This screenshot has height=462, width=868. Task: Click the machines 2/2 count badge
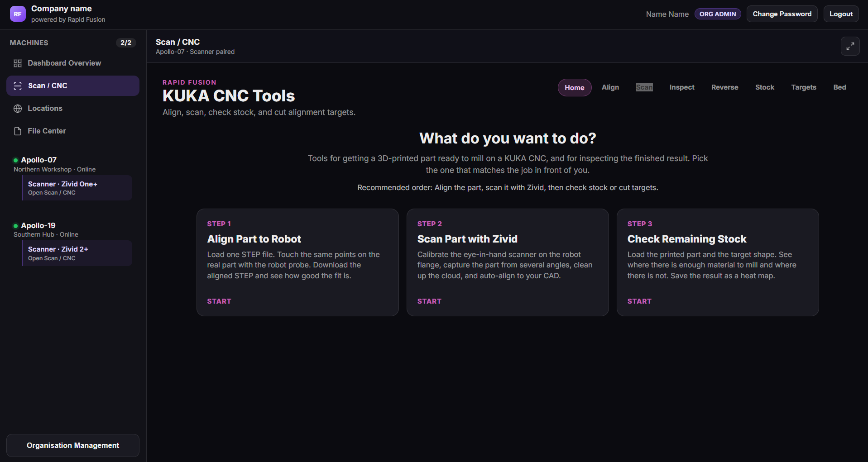click(126, 43)
